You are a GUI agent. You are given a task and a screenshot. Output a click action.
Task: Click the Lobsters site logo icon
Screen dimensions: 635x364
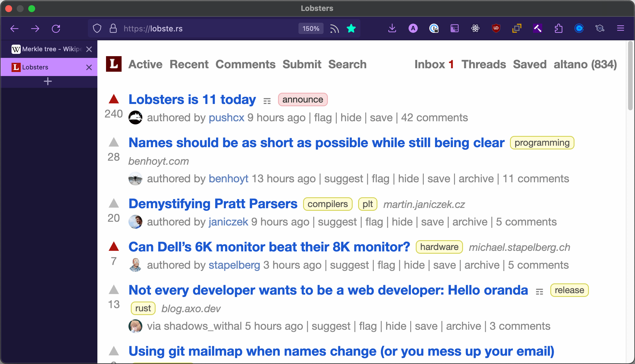(x=114, y=64)
